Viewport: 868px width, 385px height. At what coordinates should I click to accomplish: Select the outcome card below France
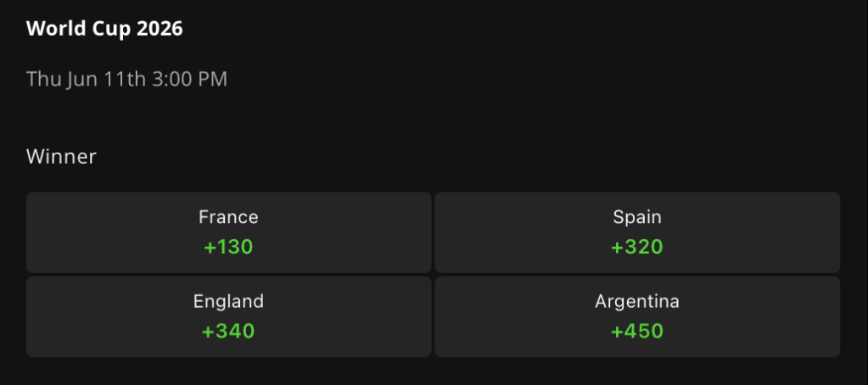228,317
